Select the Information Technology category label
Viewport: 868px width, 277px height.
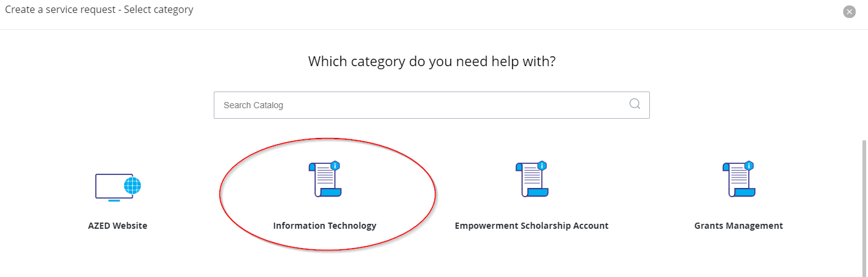pos(325,226)
